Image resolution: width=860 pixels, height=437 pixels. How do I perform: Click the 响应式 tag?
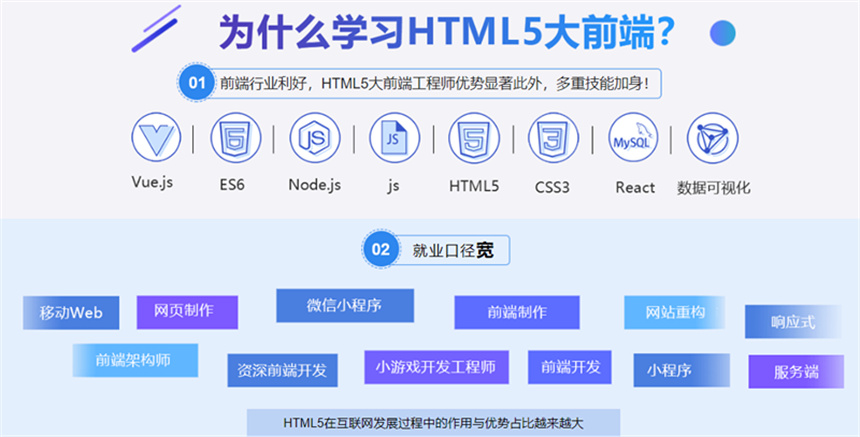click(x=793, y=322)
